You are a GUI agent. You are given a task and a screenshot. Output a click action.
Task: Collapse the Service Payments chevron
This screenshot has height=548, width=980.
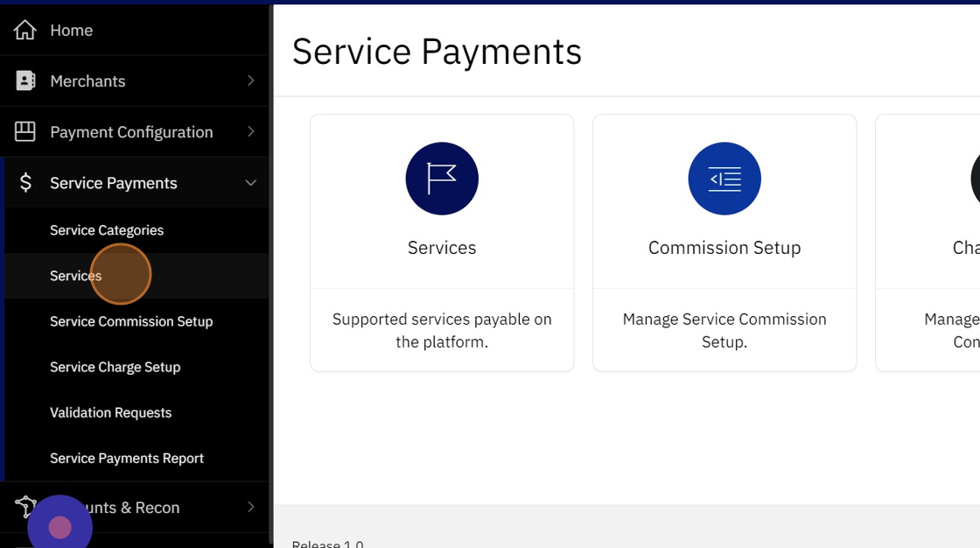(x=250, y=183)
